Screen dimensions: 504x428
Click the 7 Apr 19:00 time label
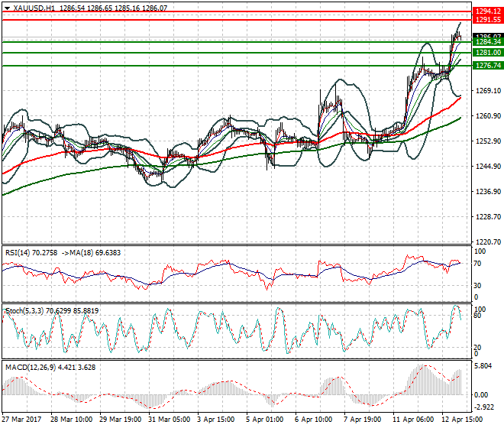click(x=362, y=420)
